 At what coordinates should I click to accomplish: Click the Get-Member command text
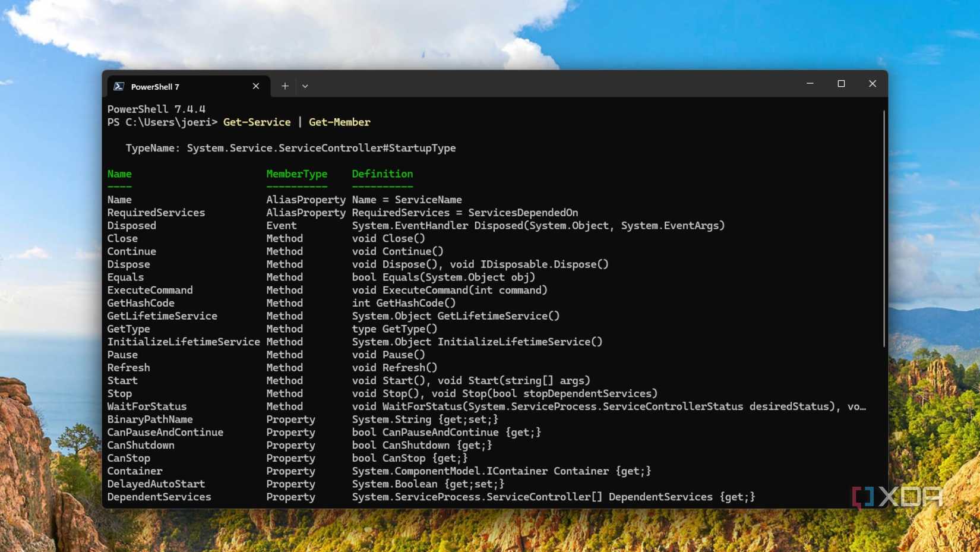339,122
